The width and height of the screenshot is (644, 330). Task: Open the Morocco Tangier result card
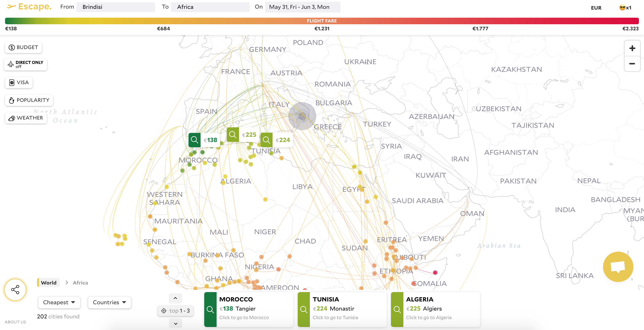(x=249, y=309)
